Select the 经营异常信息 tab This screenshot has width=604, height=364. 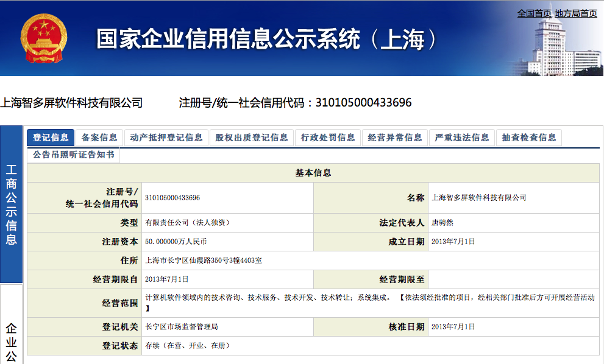pos(395,138)
